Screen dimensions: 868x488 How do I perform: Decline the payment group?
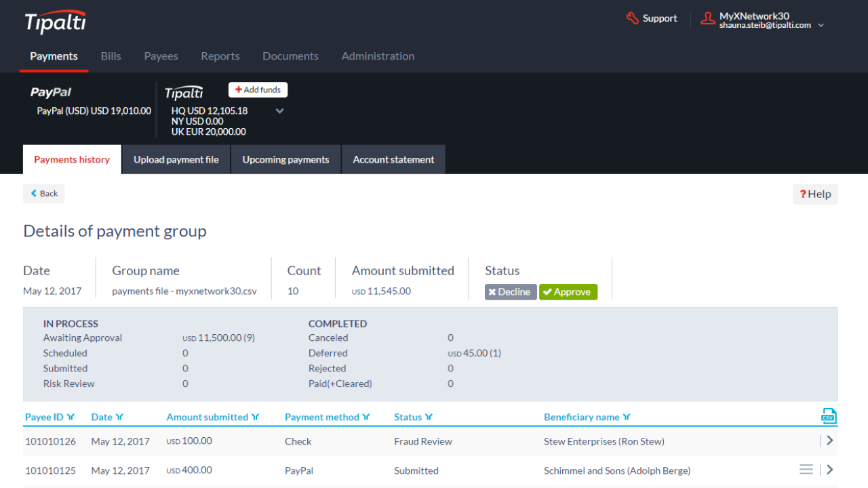pos(511,292)
